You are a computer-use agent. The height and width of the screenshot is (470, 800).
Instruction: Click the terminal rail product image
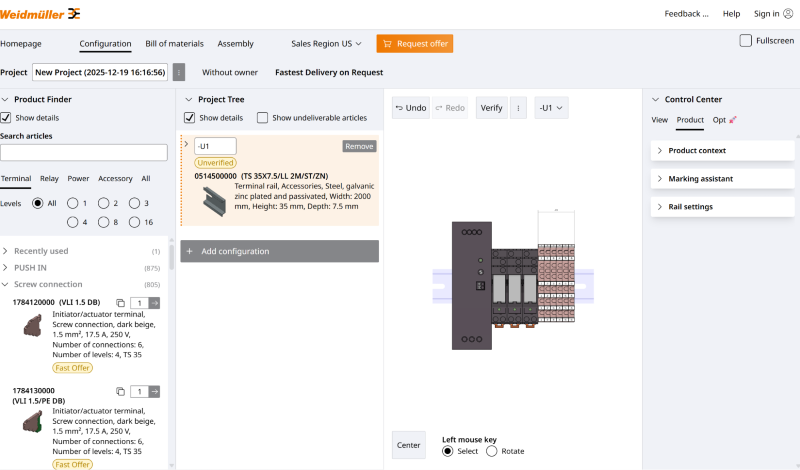click(214, 201)
